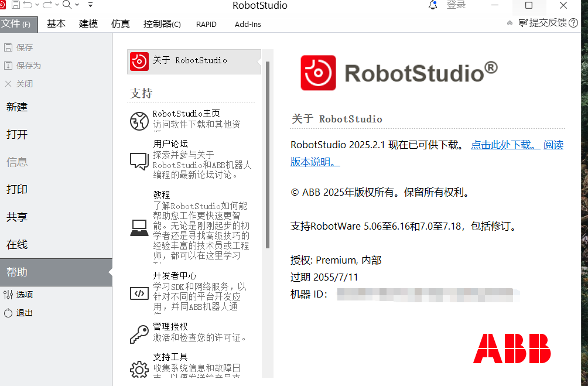This screenshot has height=386, width=588.
Task: Collapse the ribbon using the up chevron
Action: [x=510, y=23]
